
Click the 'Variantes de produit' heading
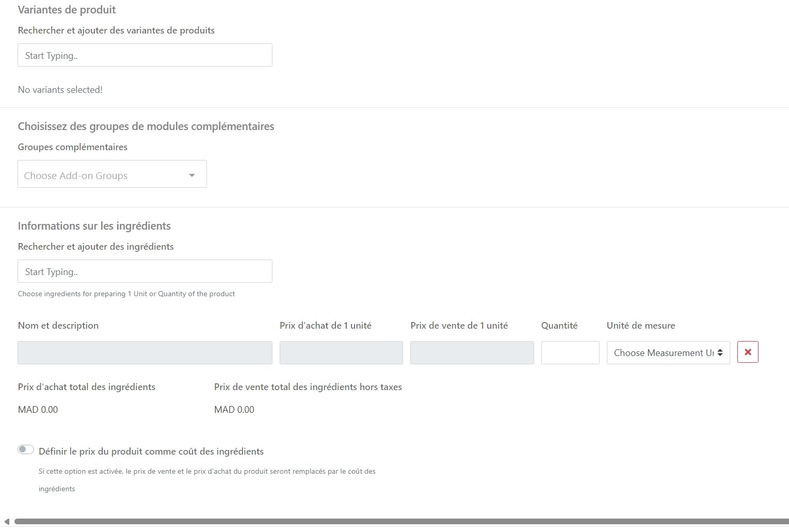(67, 10)
